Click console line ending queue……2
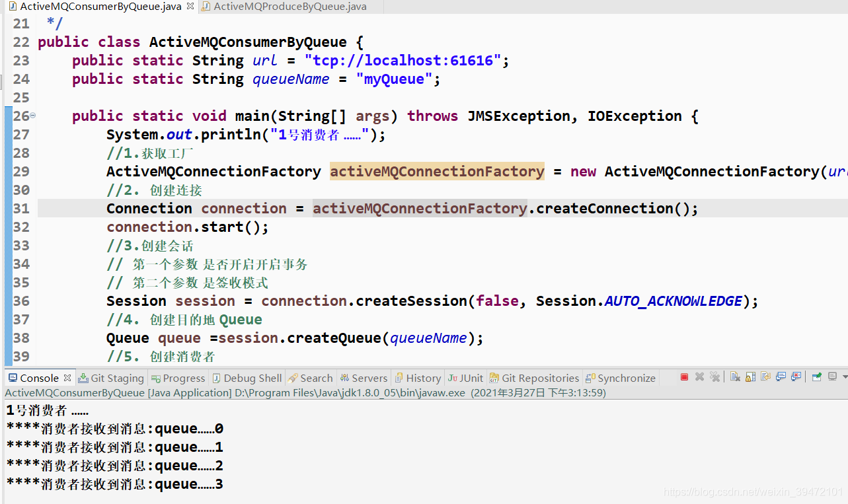Image resolution: width=848 pixels, height=504 pixels. pos(115,466)
